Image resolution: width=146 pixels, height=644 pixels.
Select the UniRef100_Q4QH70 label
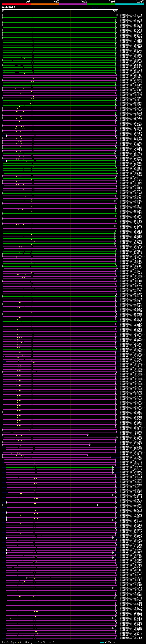coord(131,522)
